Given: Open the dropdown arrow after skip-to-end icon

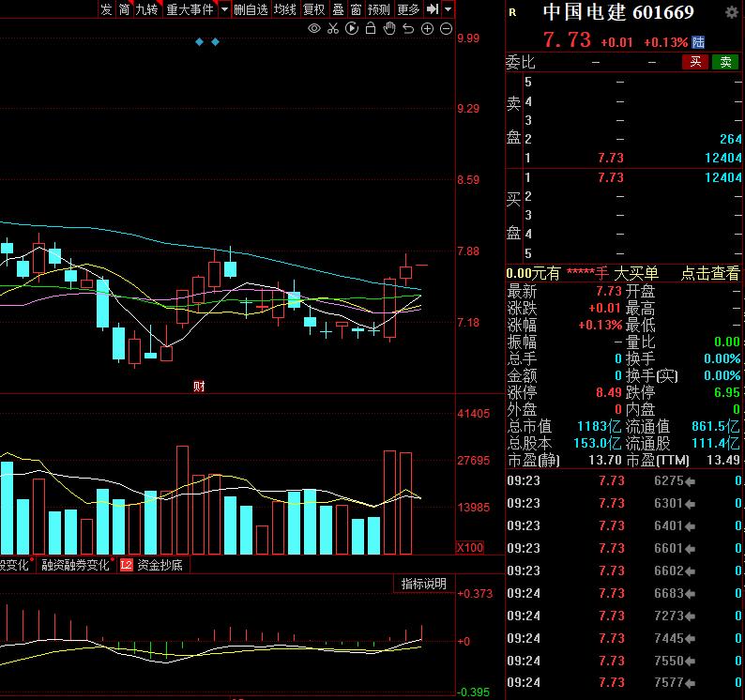Looking at the screenshot, I should point(448,9).
